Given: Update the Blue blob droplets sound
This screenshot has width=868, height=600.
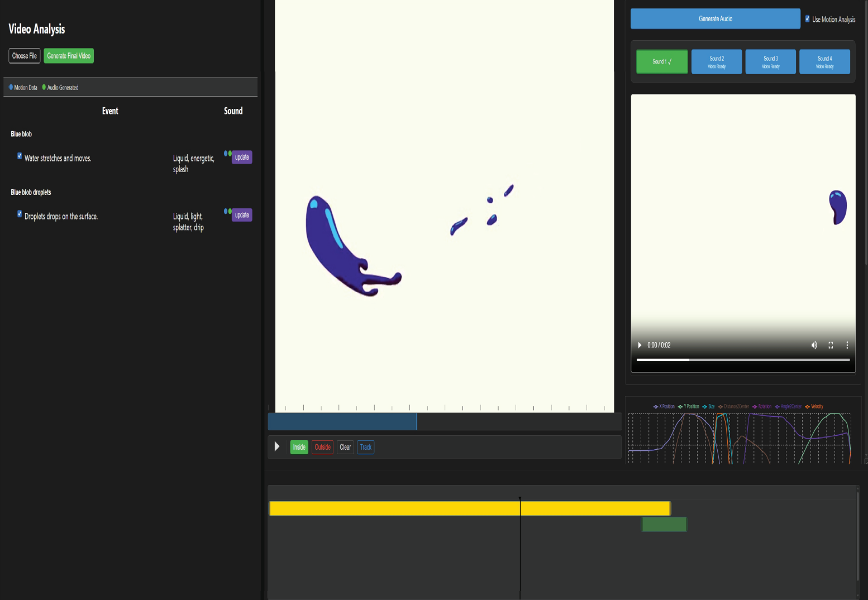Looking at the screenshot, I should [x=242, y=215].
